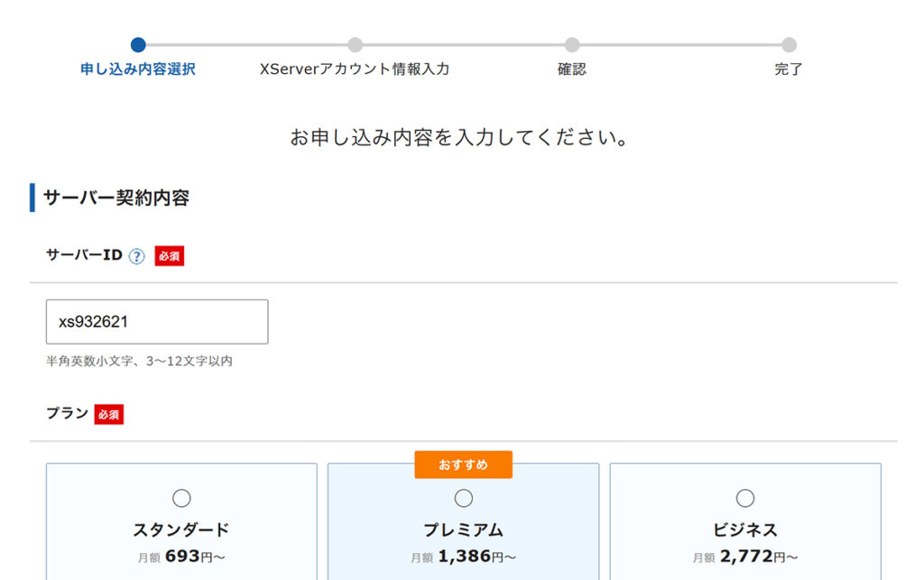Viewport: 924px width, 580px height.
Task: Pick the ビジネス plan radio button
Action: point(745,498)
